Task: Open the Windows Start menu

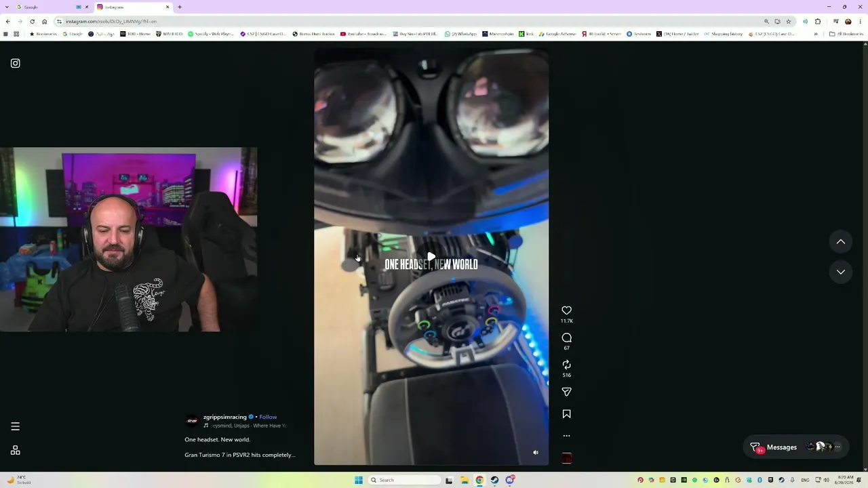Action: pos(359,480)
